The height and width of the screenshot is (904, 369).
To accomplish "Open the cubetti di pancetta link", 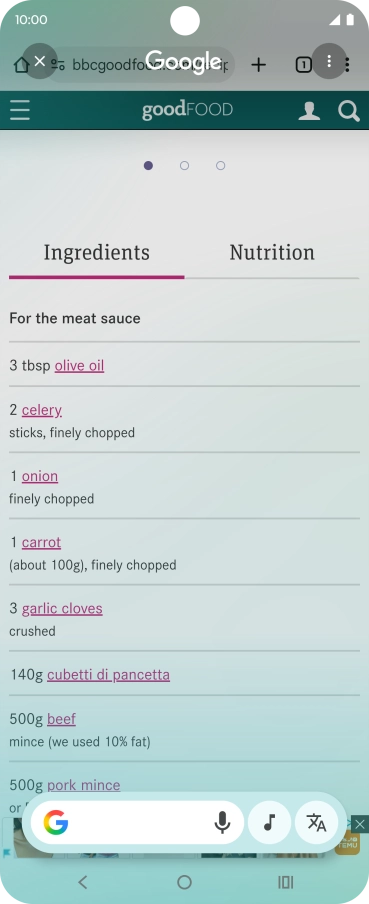I will [108, 675].
